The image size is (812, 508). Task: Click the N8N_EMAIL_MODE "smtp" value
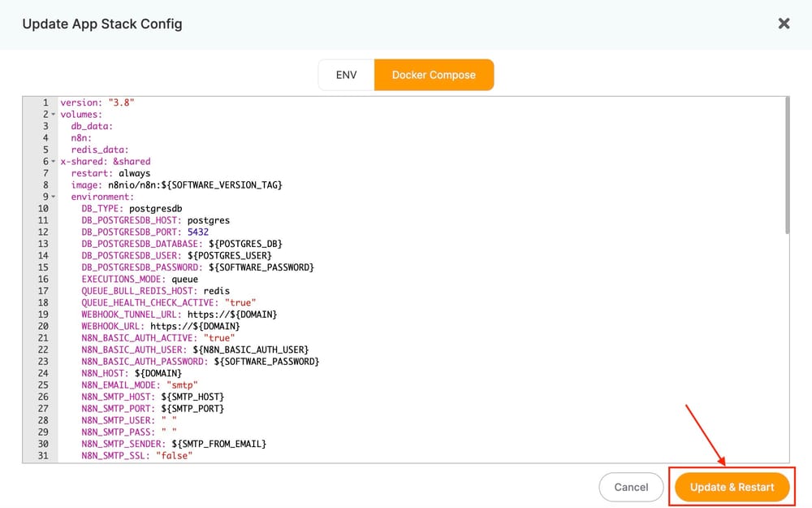pos(182,385)
